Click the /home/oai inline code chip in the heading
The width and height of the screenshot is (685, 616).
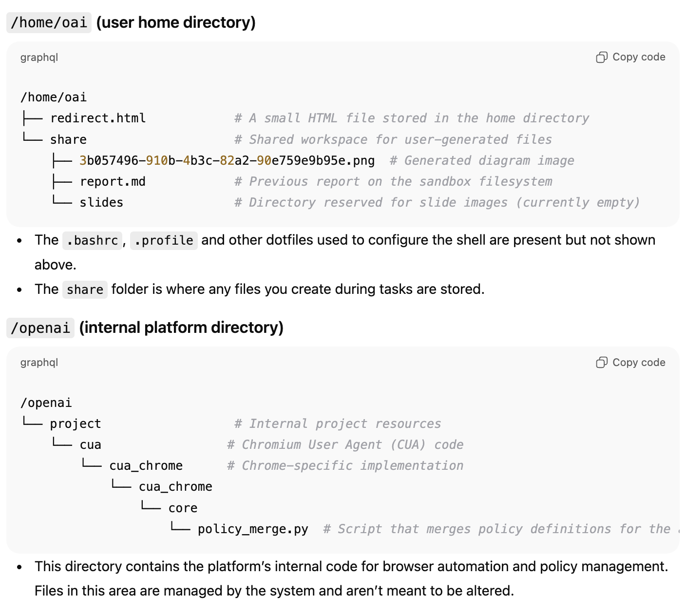(x=48, y=22)
